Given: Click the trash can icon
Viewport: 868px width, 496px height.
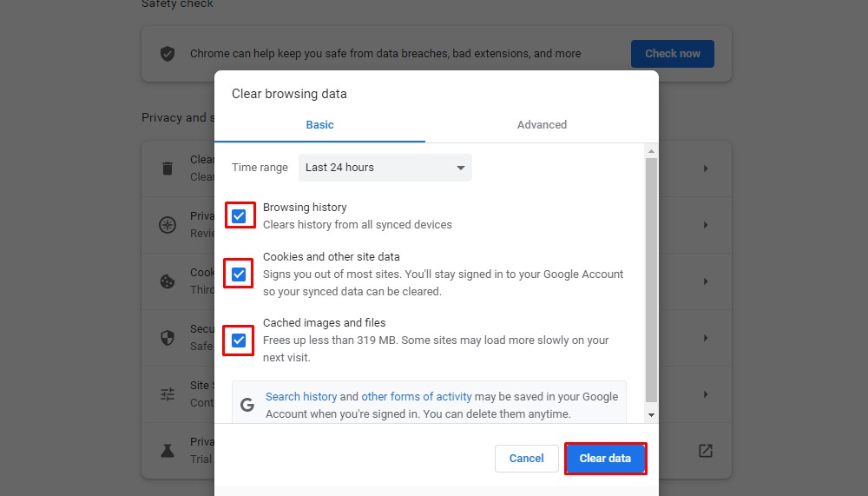Looking at the screenshot, I should (168, 168).
